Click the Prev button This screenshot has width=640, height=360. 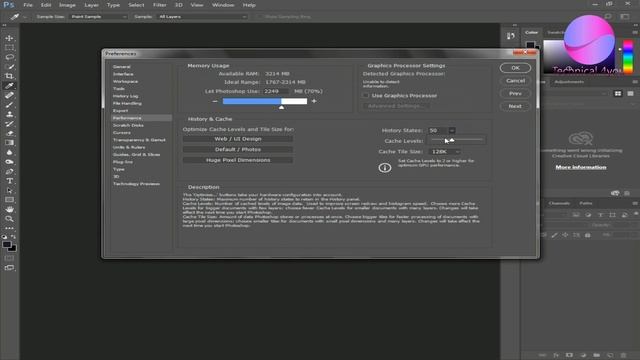pos(515,93)
